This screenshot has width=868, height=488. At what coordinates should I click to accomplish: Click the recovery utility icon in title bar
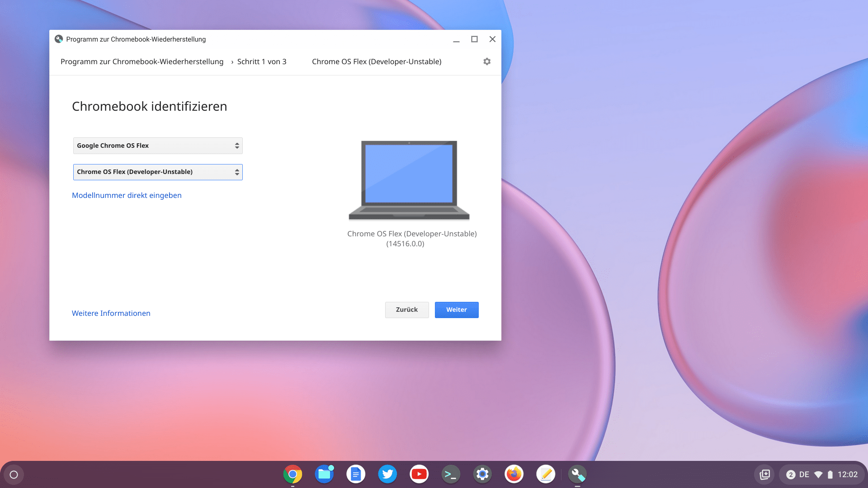point(59,39)
